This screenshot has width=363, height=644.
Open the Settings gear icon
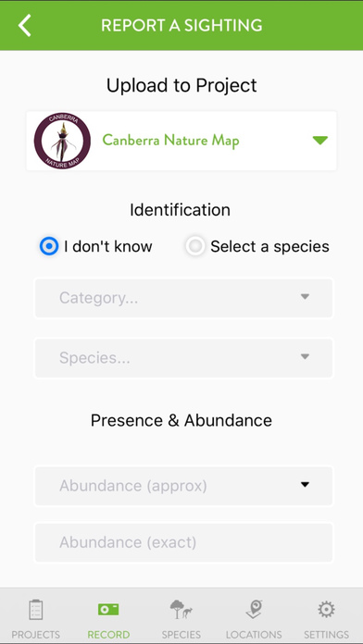click(326, 610)
